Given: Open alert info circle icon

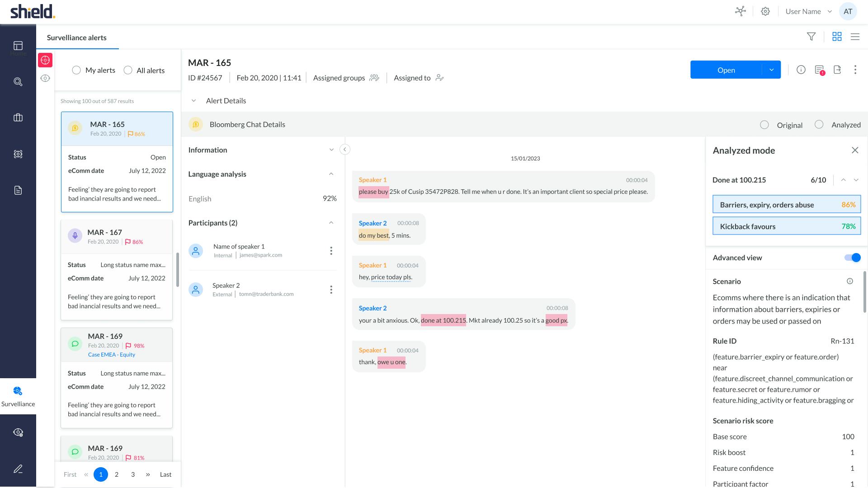Looking at the screenshot, I should [801, 70].
